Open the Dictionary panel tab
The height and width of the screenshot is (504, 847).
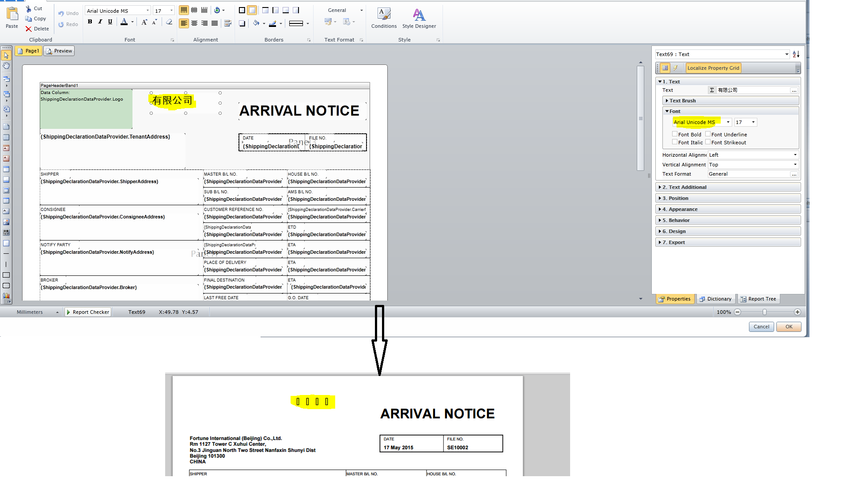tap(715, 299)
